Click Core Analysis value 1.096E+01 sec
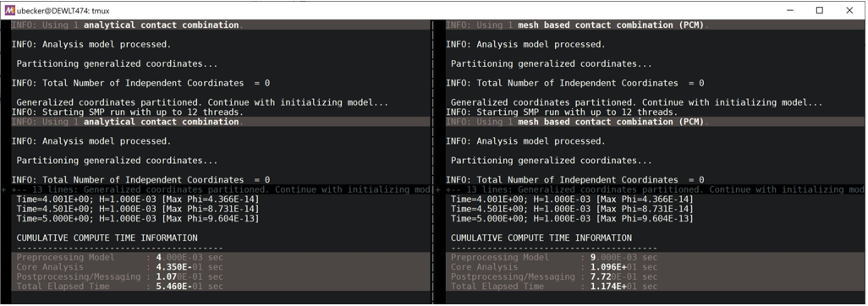The width and height of the screenshot is (868, 306). tap(624, 267)
